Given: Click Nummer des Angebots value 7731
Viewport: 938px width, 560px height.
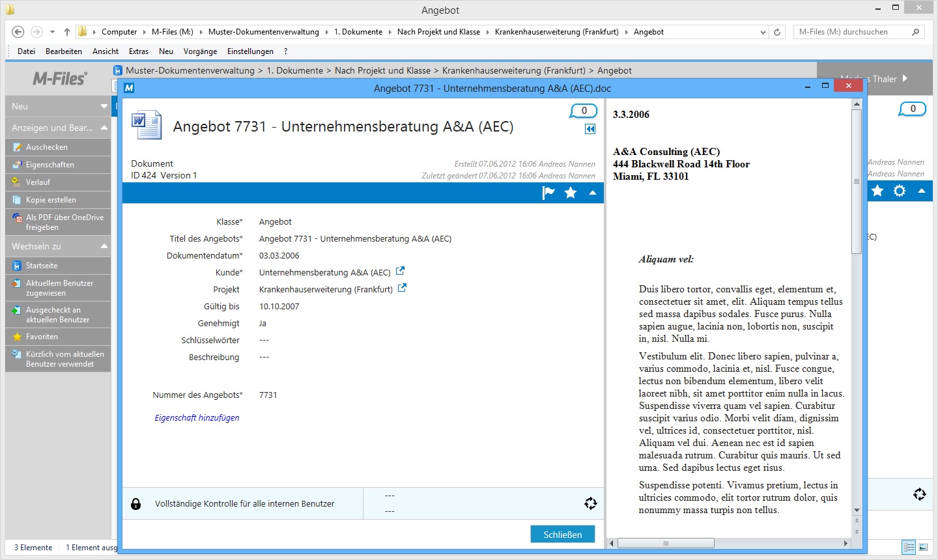Looking at the screenshot, I should click(268, 395).
